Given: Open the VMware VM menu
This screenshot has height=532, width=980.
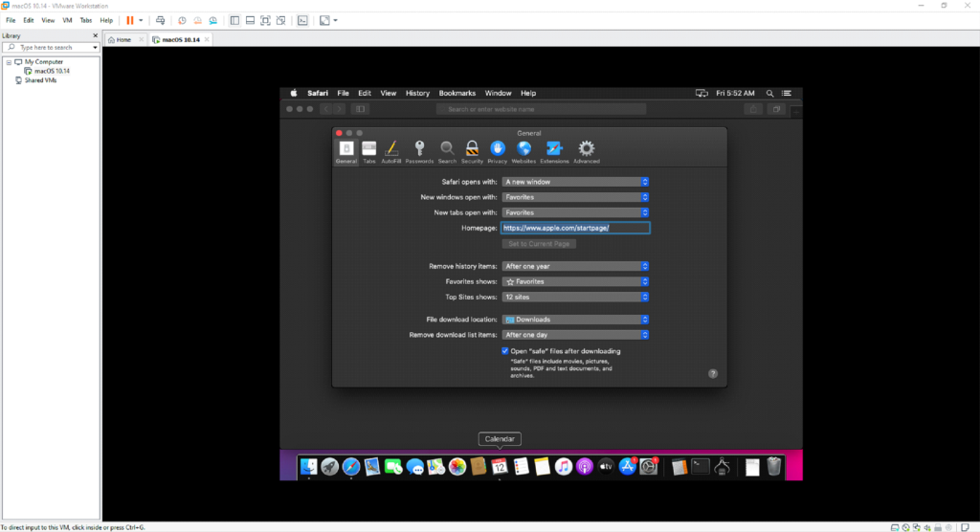Looking at the screenshot, I should [67, 21].
